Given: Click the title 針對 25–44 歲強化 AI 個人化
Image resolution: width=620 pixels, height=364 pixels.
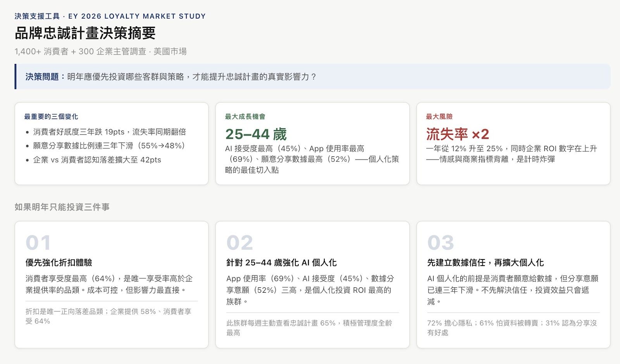Looking at the screenshot, I should click(281, 263).
